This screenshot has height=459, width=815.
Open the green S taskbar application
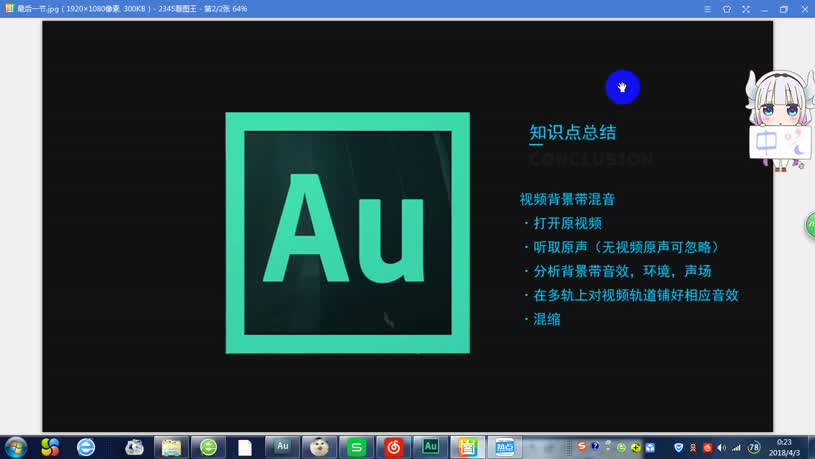tap(357, 447)
